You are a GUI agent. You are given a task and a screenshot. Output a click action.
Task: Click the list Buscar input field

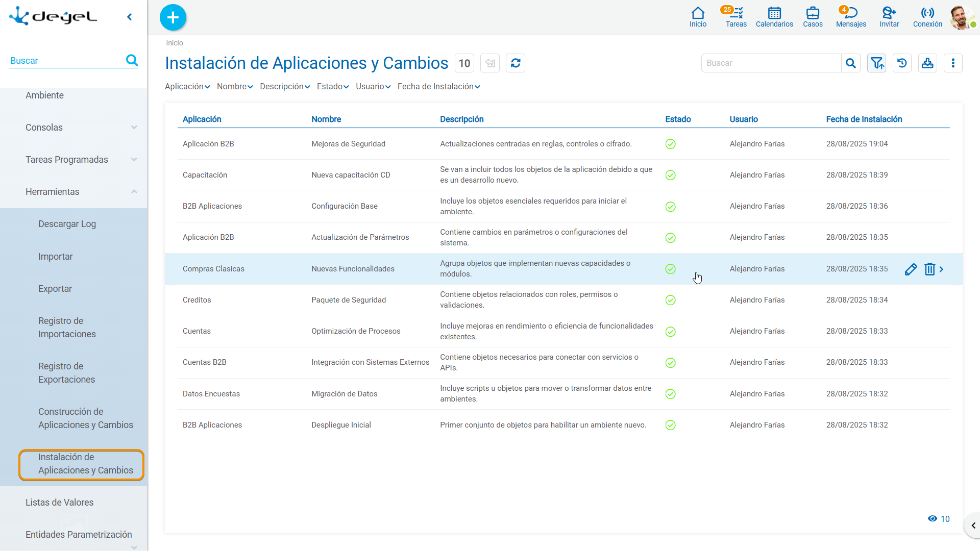tap(771, 63)
